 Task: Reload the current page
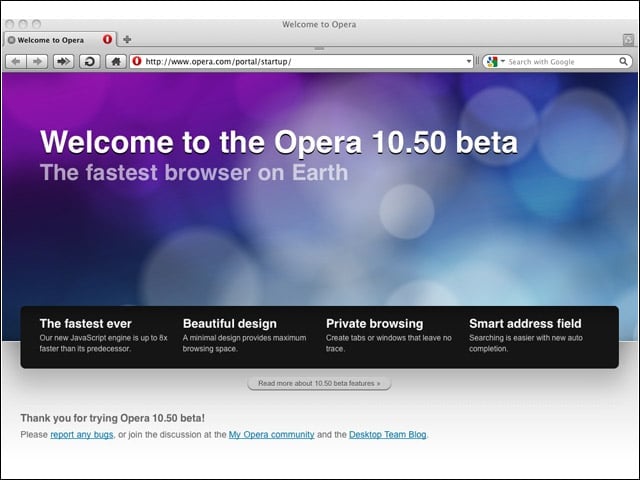click(90, 62)
